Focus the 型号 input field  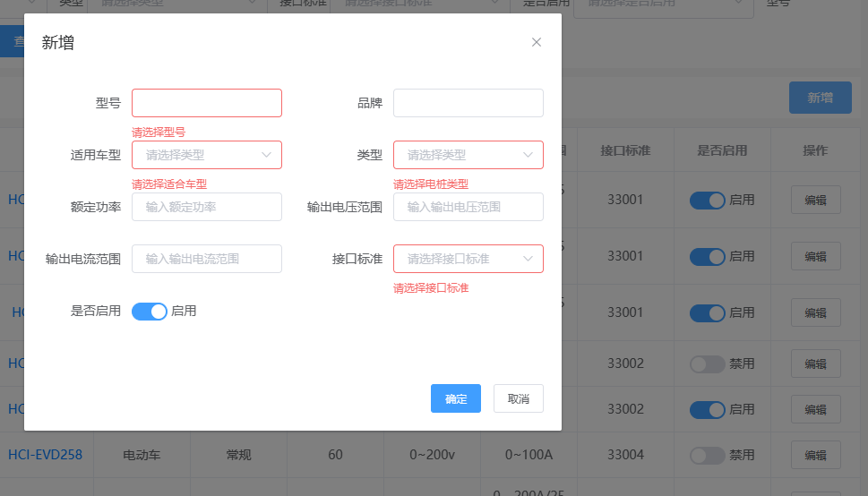(x=207, y=103)
